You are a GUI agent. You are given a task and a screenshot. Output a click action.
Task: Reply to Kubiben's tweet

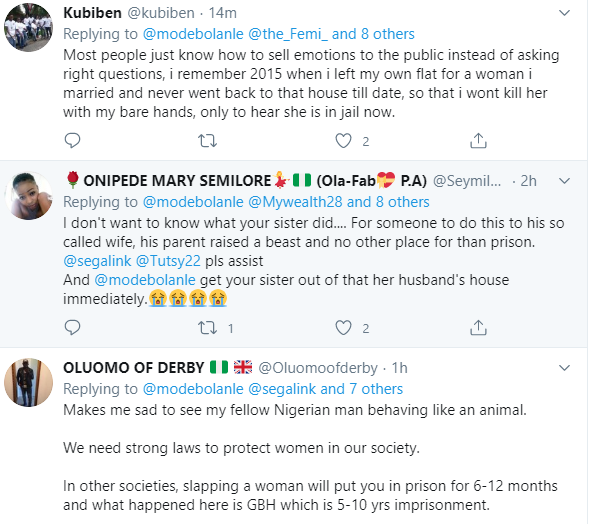click(72, 141)
